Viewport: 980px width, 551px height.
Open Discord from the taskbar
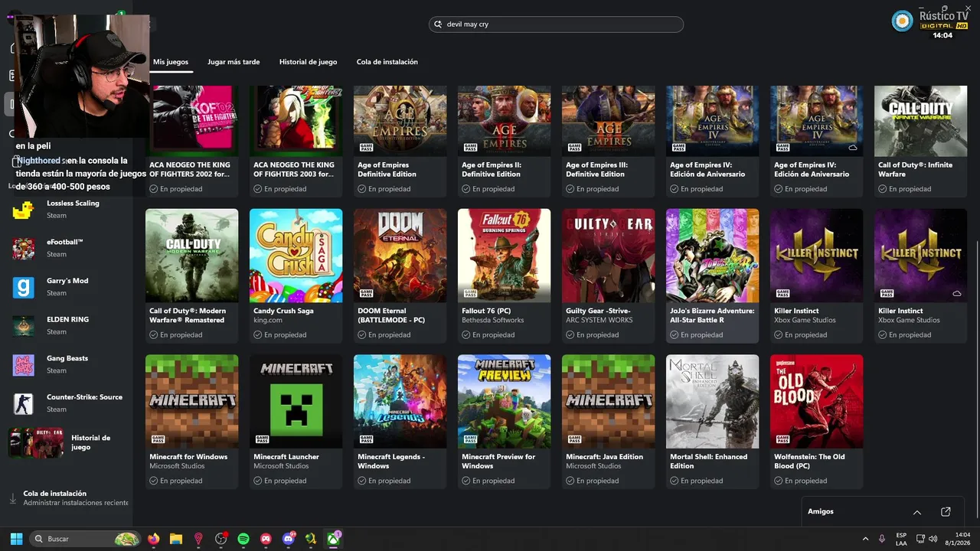coord(289,539)
